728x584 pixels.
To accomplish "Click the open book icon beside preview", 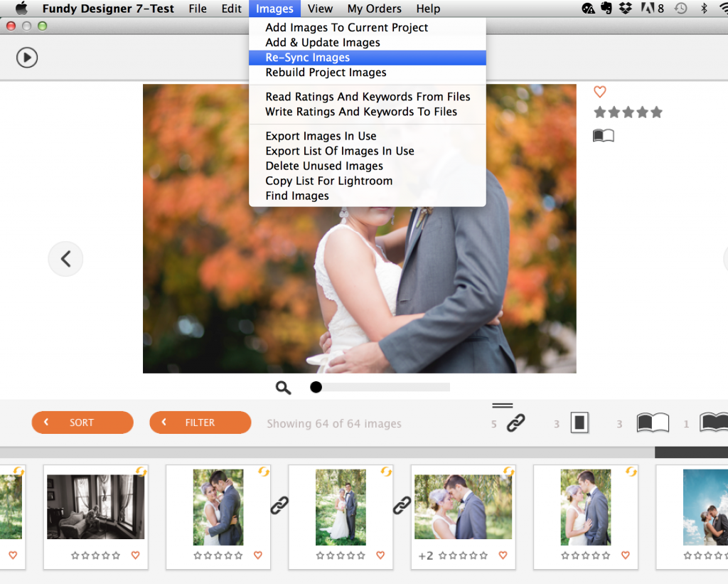I will pos(604,136).
